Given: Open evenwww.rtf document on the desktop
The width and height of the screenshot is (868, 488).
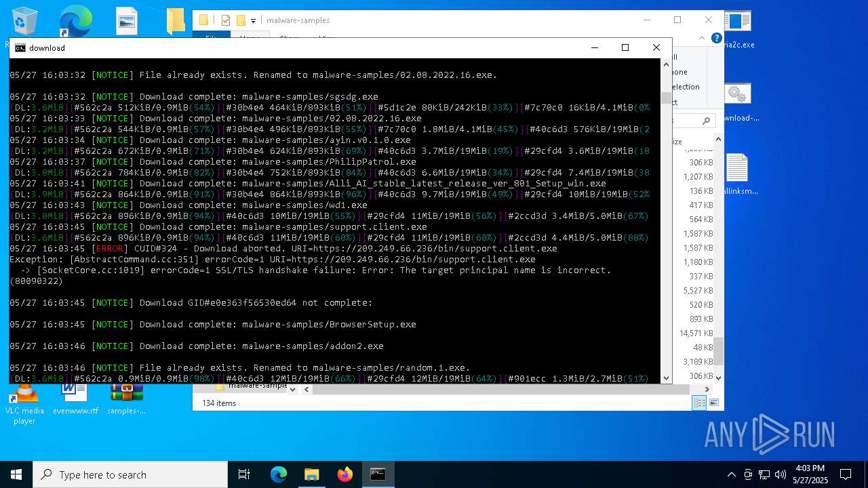Looking at the screenshot, I should coord(75,399).
